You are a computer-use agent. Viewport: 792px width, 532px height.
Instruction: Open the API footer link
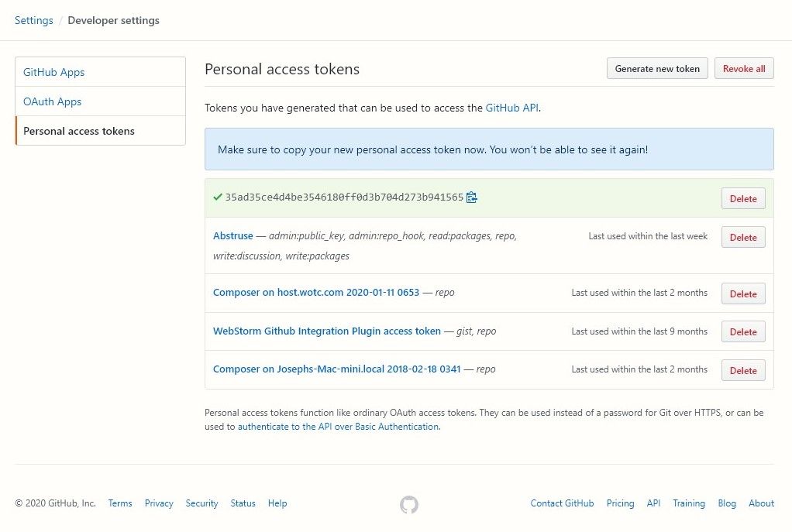[653, 503]
